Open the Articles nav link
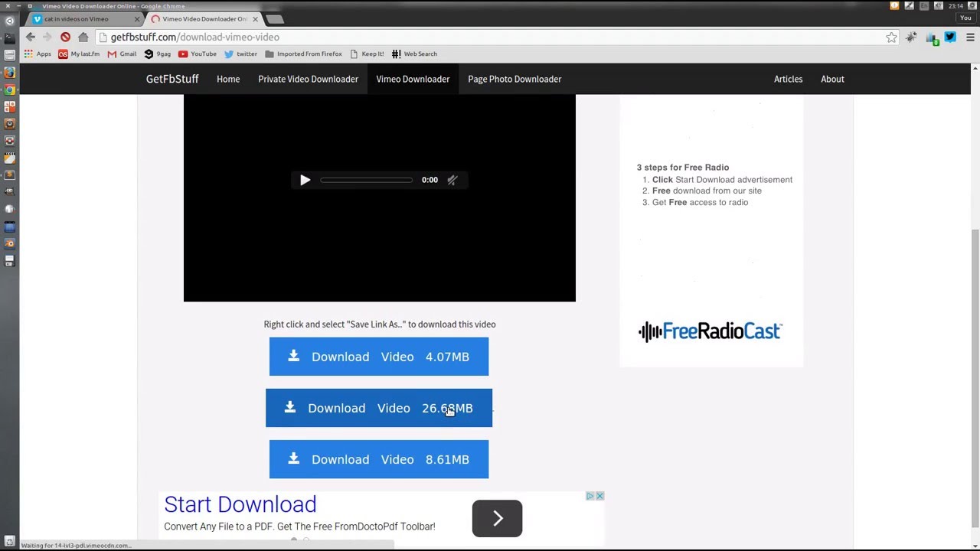Screen dimensions: 980x551 [788, 79]
